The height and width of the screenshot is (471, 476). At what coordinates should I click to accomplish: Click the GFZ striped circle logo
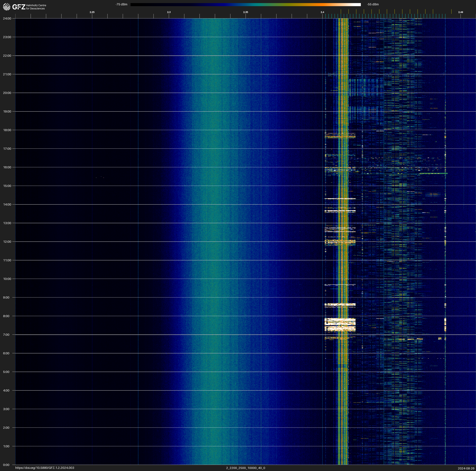[x=7, y=7]
